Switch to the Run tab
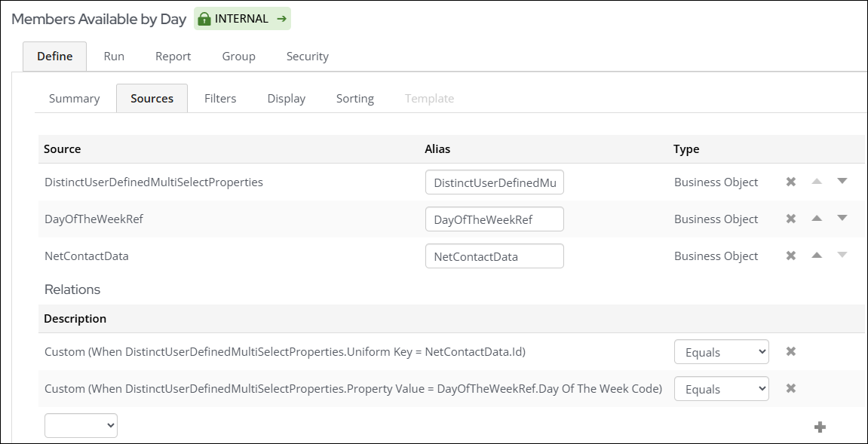 (114, 57)
